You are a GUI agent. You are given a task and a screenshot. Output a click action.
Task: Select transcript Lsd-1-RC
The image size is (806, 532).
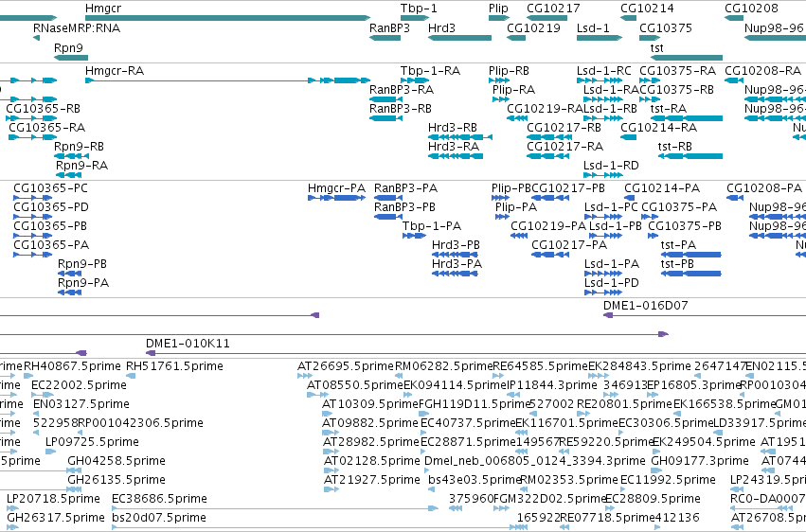[600, 80]
